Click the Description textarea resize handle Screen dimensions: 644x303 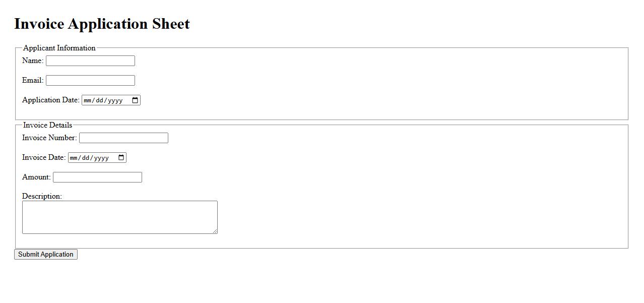pyautogui.click(x=215, y=231)
